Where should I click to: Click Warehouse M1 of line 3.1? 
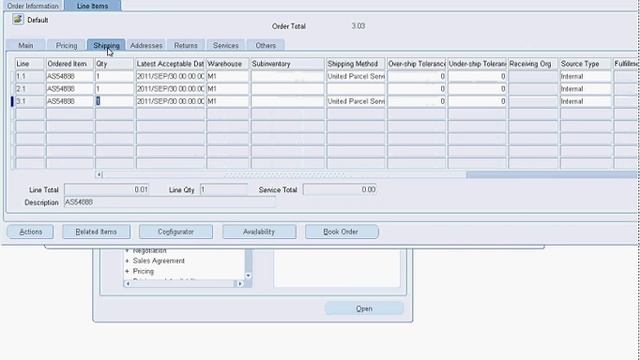click(227, 101)
